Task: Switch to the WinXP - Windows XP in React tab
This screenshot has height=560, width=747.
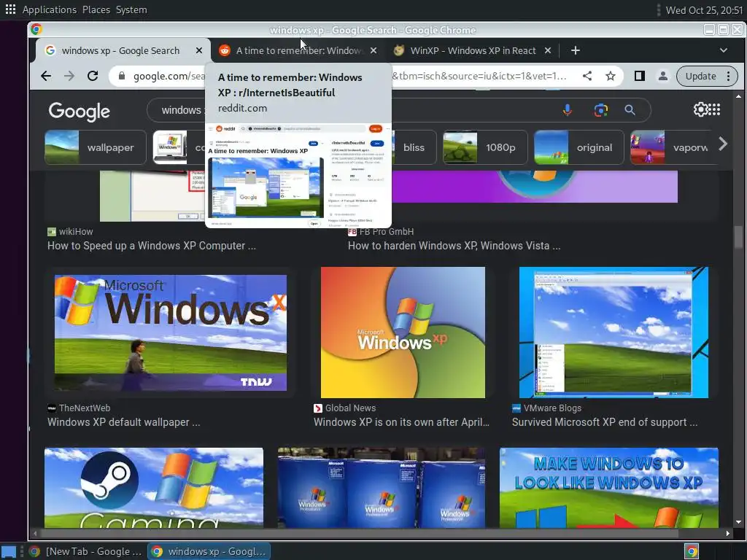Action: pos(473,50)
